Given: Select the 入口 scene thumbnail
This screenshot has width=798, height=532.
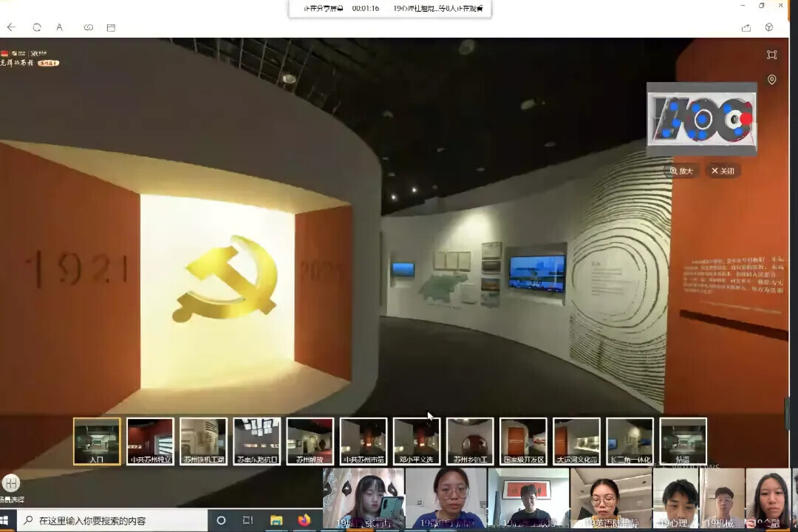Looking at the screenshot, I should (98, 441).
